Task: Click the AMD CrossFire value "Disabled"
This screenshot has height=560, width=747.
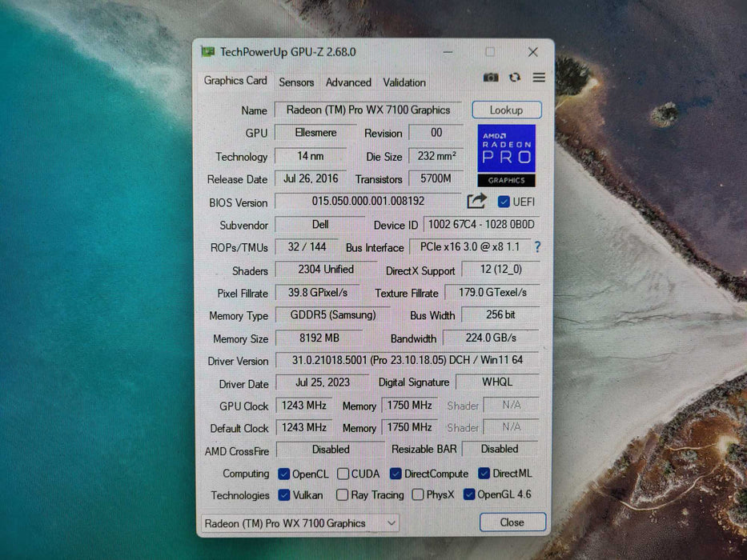Action: click(x=331, y=450)
